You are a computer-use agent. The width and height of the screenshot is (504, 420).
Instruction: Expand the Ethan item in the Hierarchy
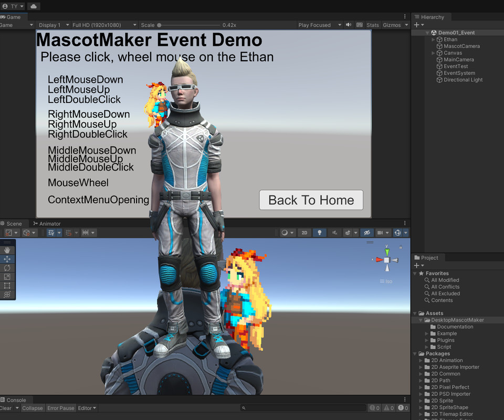click(x=433, y=39)
